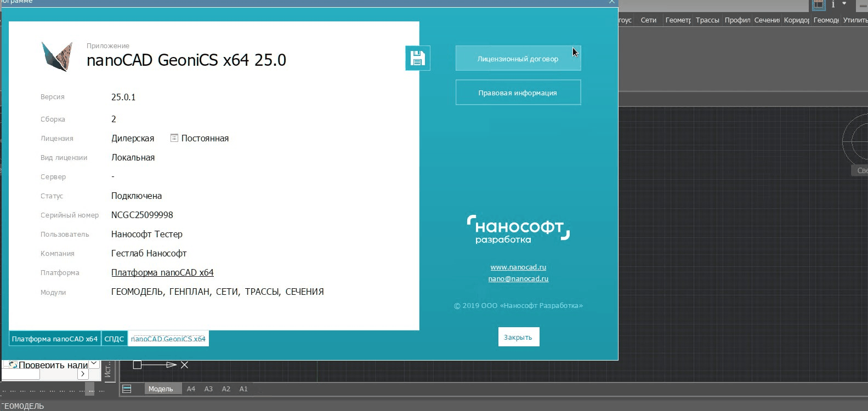Expand the chevron next to Проверить нали
The width and height of the screenshot is (868, 411).
click(94, 363)
